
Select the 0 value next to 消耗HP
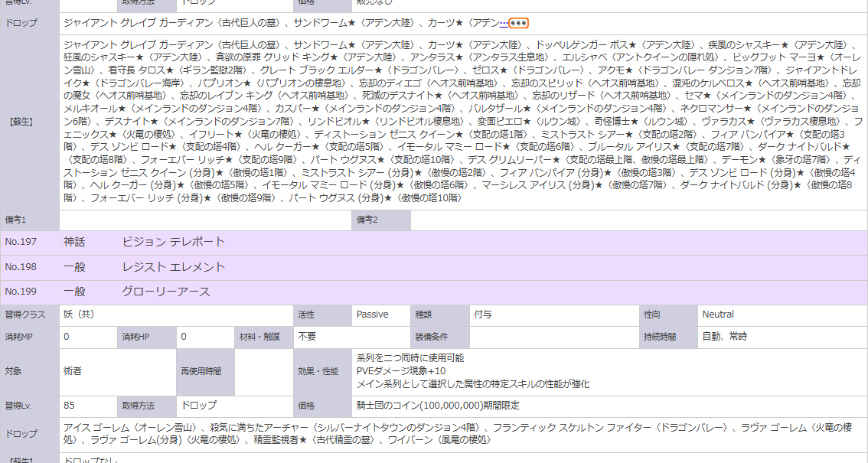click(x=183, y=336)
